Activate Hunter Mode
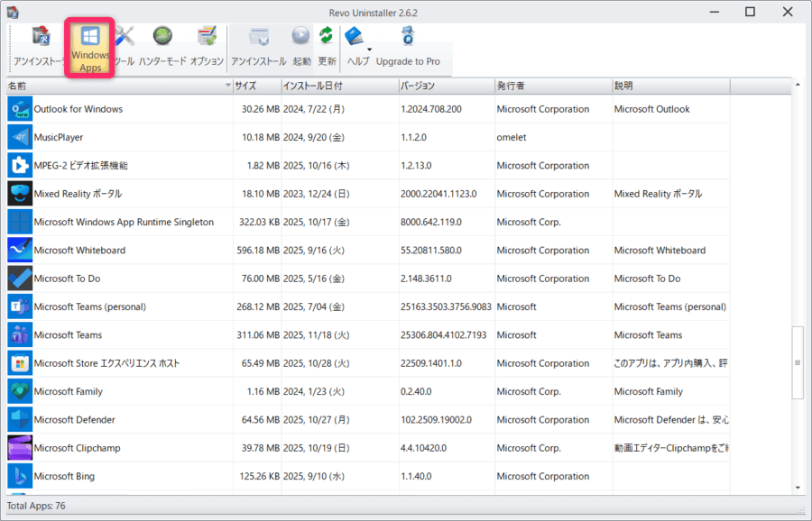This screenshot has height=521, width=812. tap(162, 36)
